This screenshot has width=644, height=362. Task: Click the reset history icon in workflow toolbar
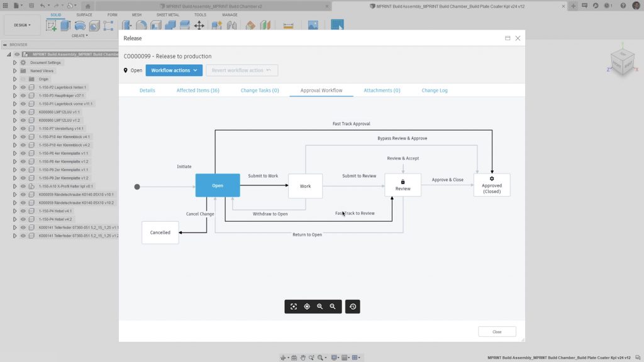click(x=353, y=307)
